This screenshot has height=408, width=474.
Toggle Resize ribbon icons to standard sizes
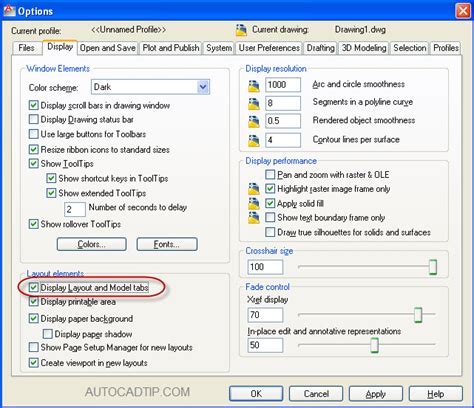[33, 149]
